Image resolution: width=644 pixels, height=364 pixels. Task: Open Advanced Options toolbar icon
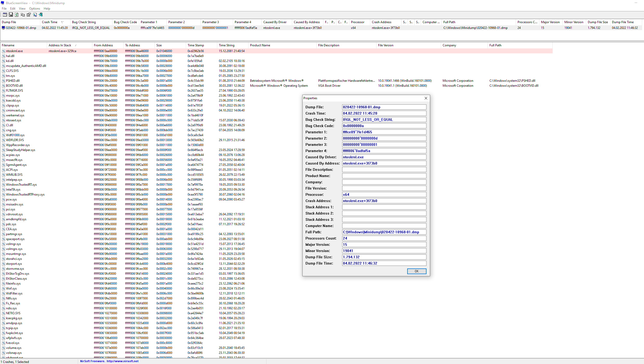(x=5, y=15)
